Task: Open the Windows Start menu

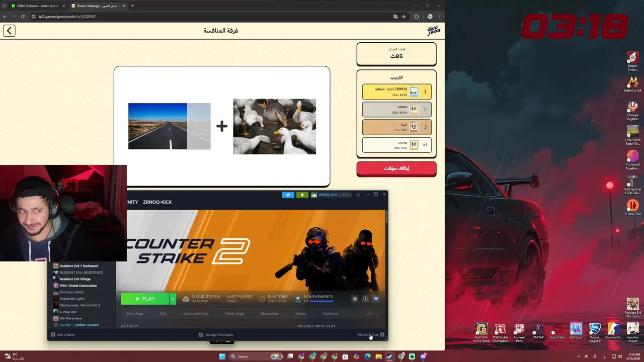Action: 222,356
